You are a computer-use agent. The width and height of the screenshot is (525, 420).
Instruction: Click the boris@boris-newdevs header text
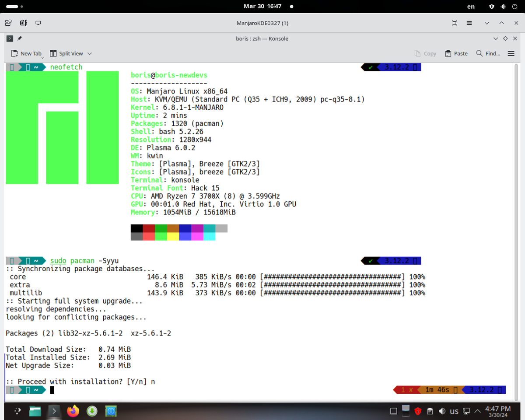169,75
